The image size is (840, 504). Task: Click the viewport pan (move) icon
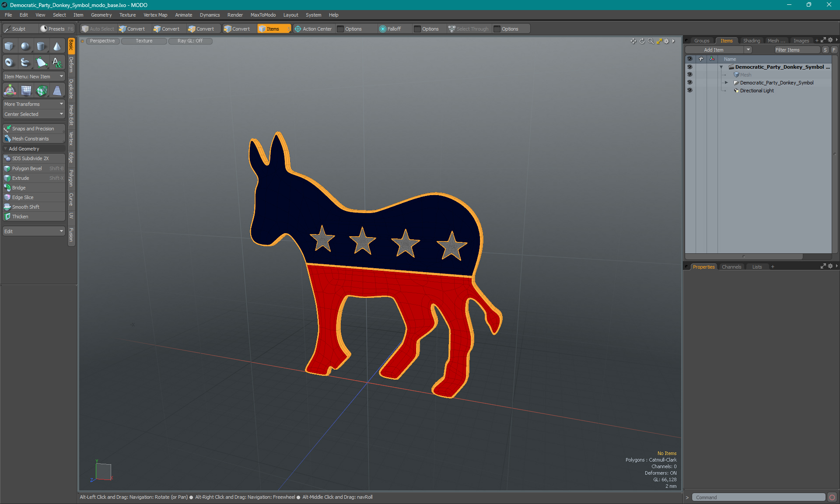(633, 41)
